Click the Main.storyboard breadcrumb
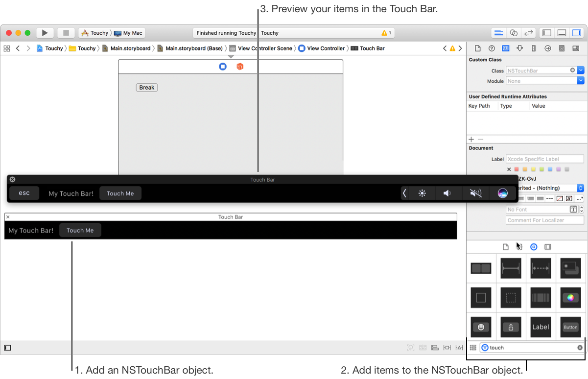The image size is (588, 379). (126, 48)
